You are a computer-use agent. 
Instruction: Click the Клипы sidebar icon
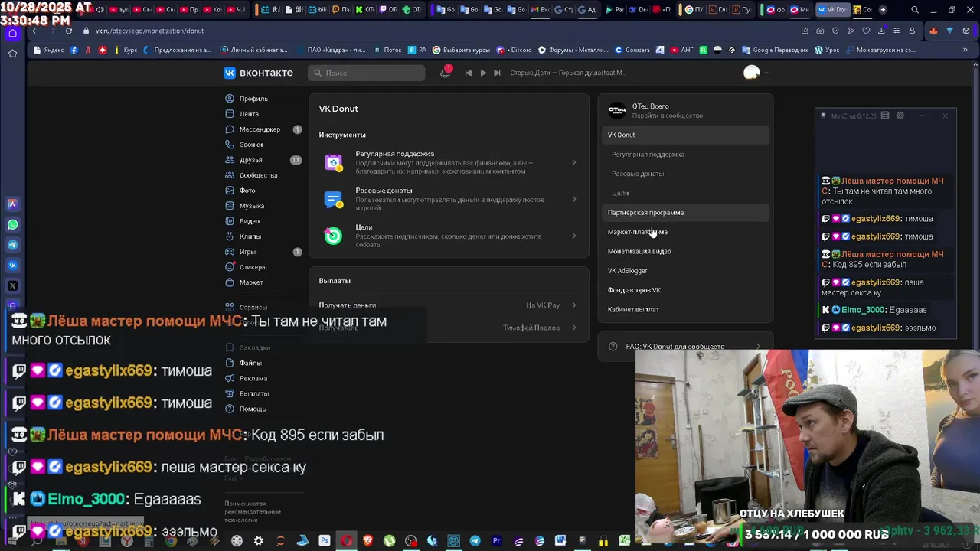(x=230, y=236)
